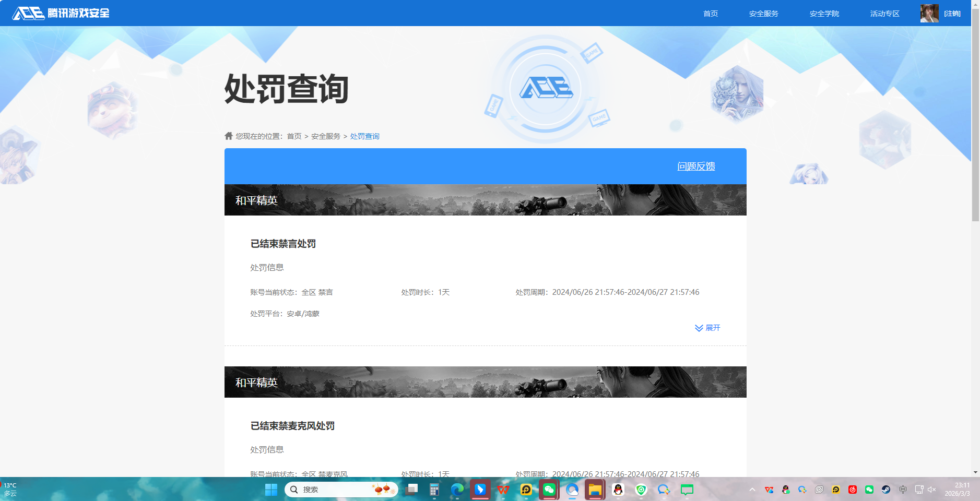Click the home icon in breadcrumb
Screen dimensions: 980x501
229,136
